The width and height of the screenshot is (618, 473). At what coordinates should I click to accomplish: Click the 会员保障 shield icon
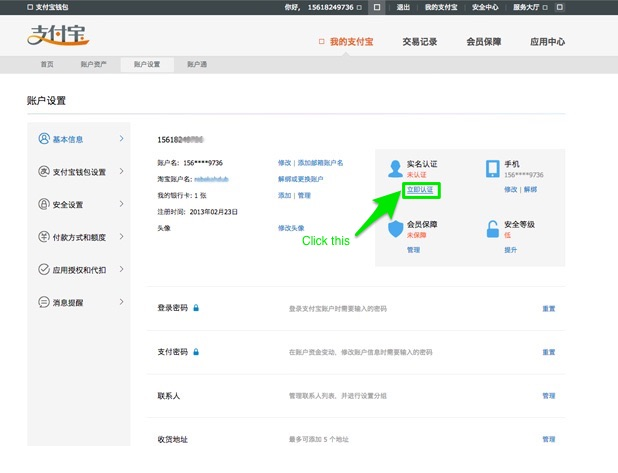[x=394, y=229]
